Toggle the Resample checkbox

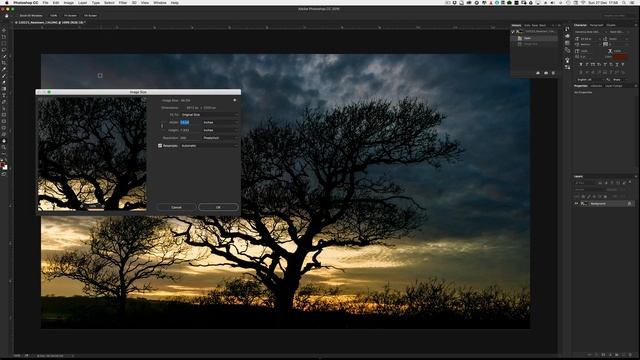point(160,146)
